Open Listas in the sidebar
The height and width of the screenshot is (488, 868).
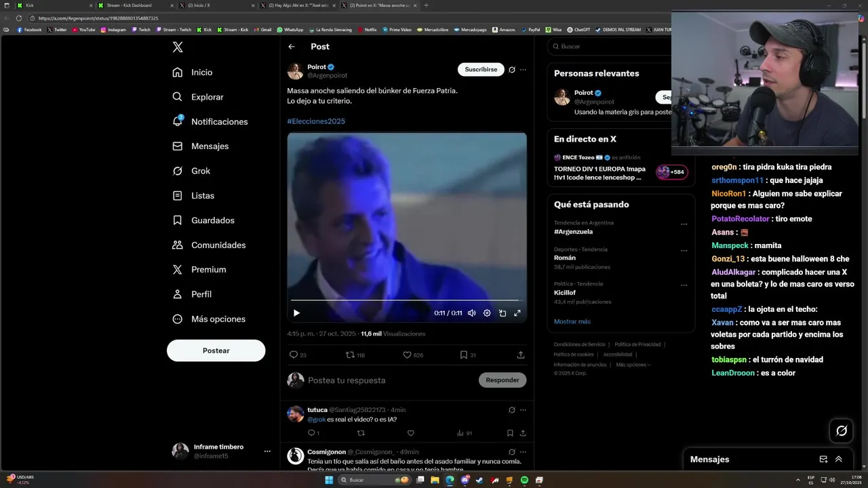tap(193, 196)
